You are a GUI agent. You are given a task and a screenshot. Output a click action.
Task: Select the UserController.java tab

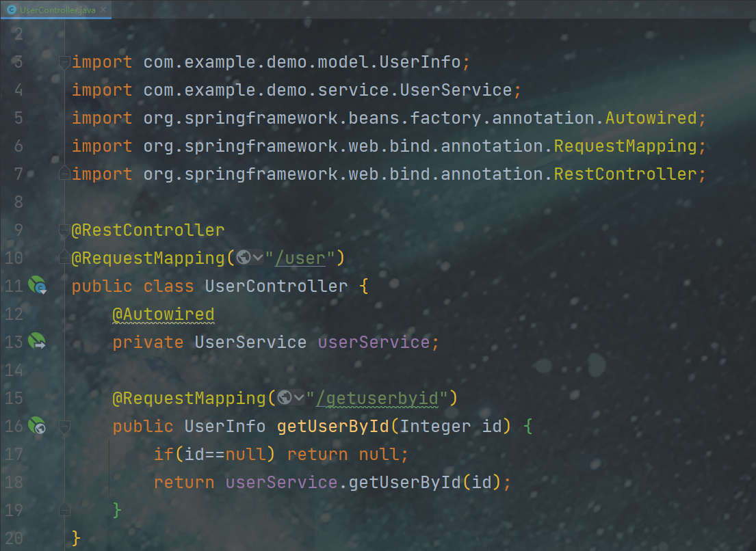pos(56,10)
